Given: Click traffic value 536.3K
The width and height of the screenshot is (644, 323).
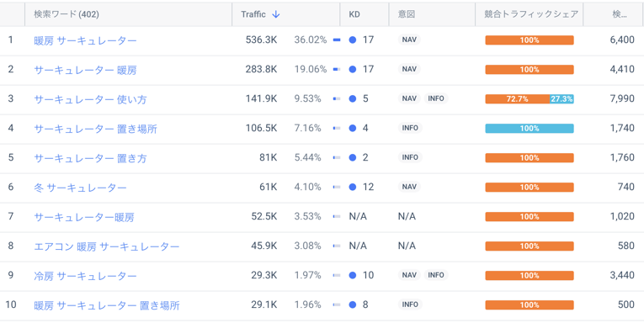Looking at the screenshot, I should coord(261,40).
